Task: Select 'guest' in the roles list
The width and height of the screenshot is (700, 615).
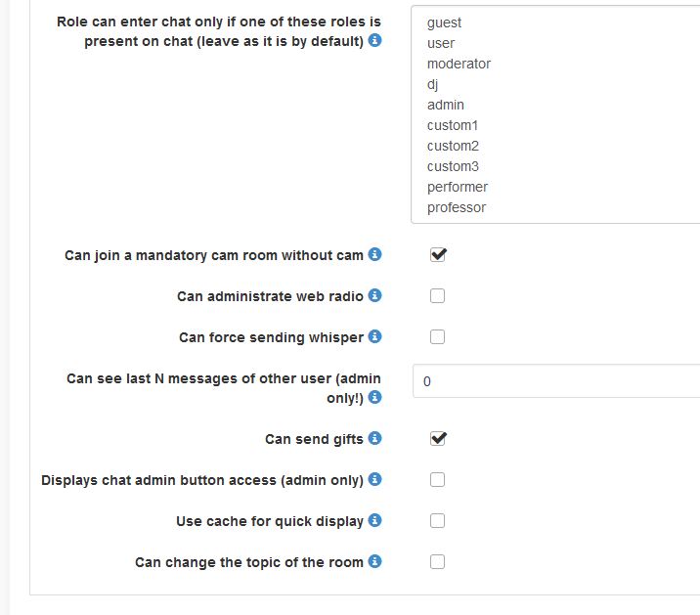Action: tap(444, 22)
